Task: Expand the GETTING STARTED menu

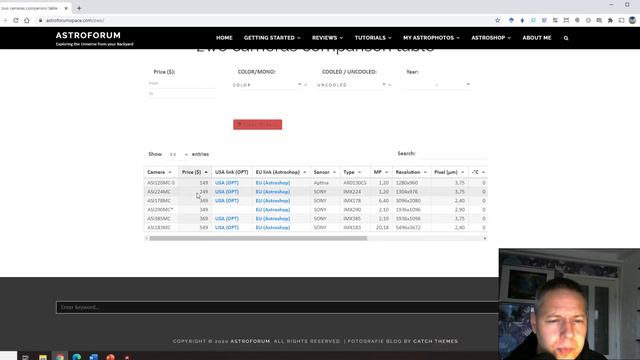Action: coord(272,38)
